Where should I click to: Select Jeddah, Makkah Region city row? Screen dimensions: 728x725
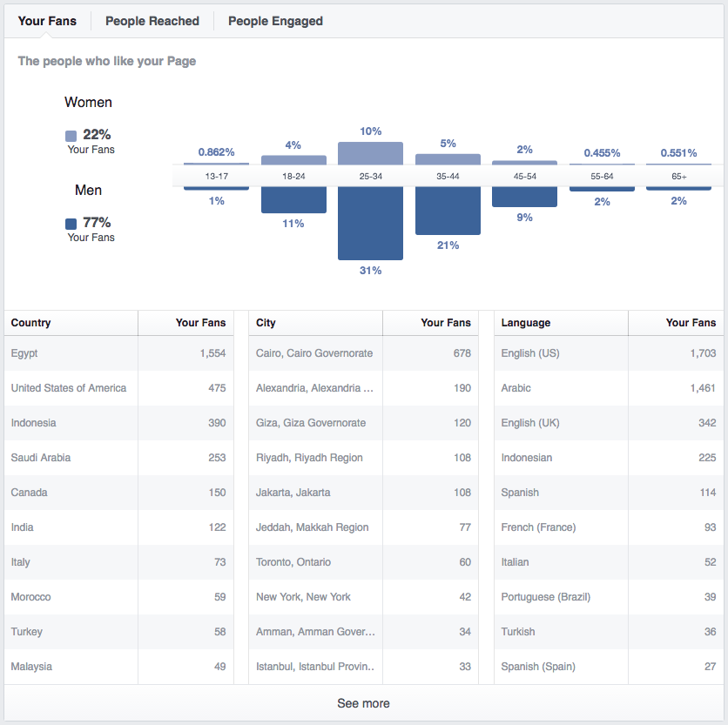click(x=363, y=527)
